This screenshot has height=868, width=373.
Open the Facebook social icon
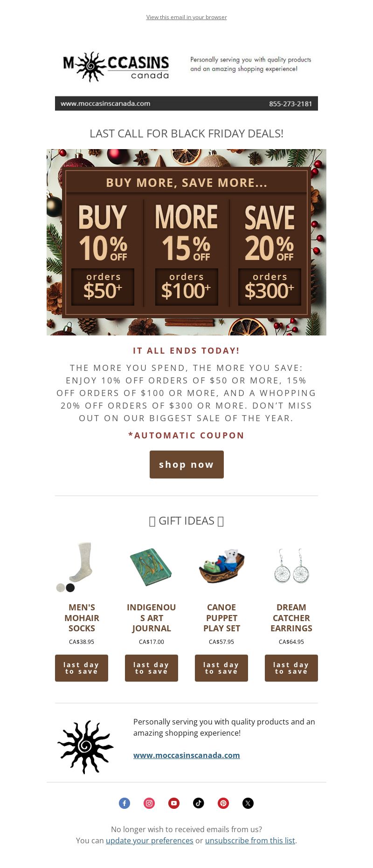(124, 803)
